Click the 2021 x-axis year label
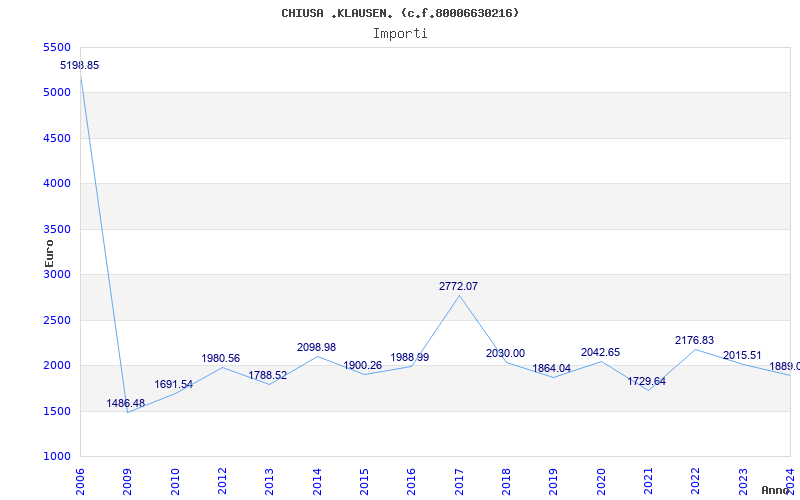This screenshot has width=800, height=500. (648, 481)
